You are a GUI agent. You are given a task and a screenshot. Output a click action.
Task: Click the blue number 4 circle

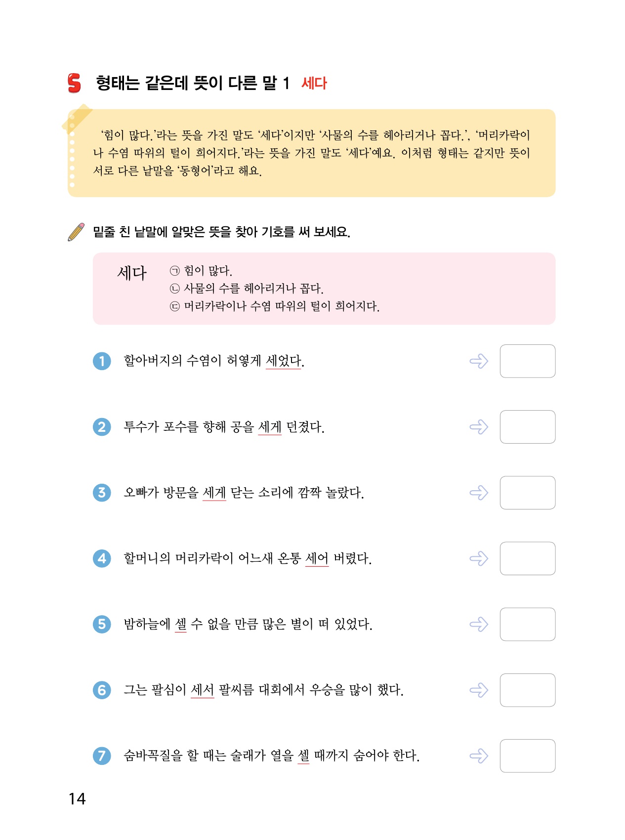pyautogui.click(x=102, y=558)
